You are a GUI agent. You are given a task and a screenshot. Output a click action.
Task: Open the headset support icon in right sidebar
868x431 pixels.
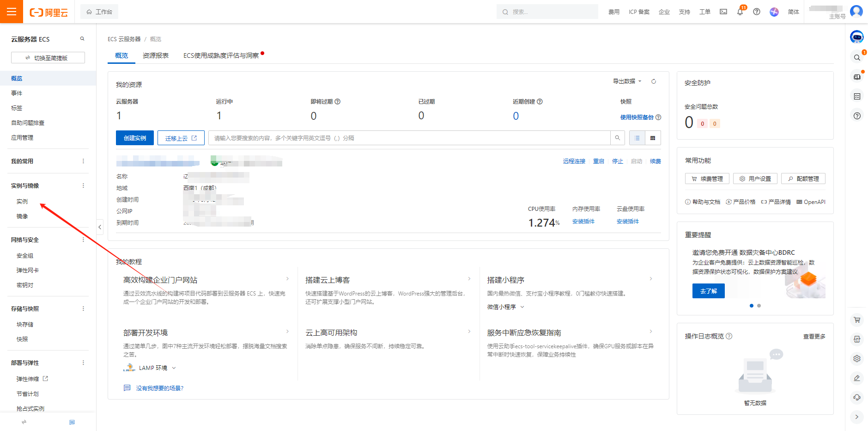point(857,397)
